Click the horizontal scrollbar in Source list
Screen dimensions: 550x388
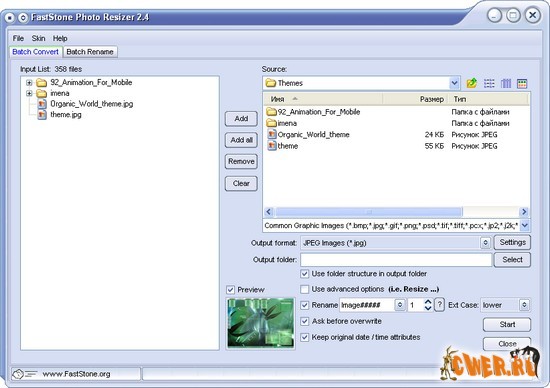[396, 212]
